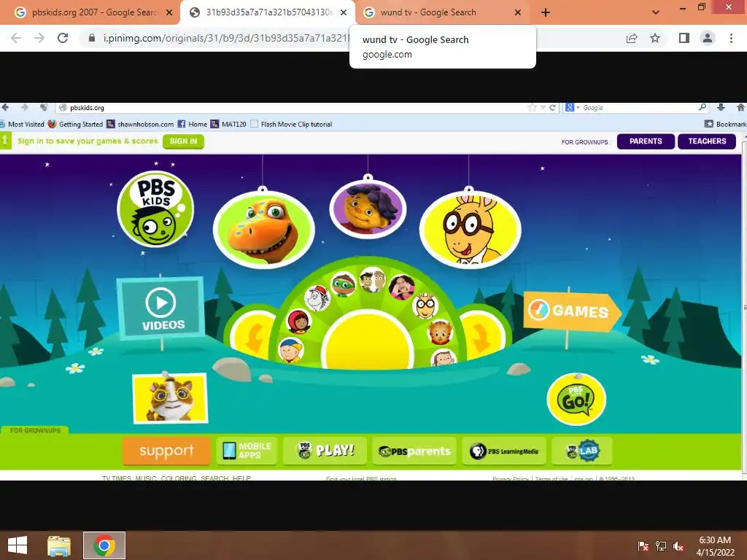
Task: Open a new Chrome tab with plus button
Action: click(x=546, y=13)
